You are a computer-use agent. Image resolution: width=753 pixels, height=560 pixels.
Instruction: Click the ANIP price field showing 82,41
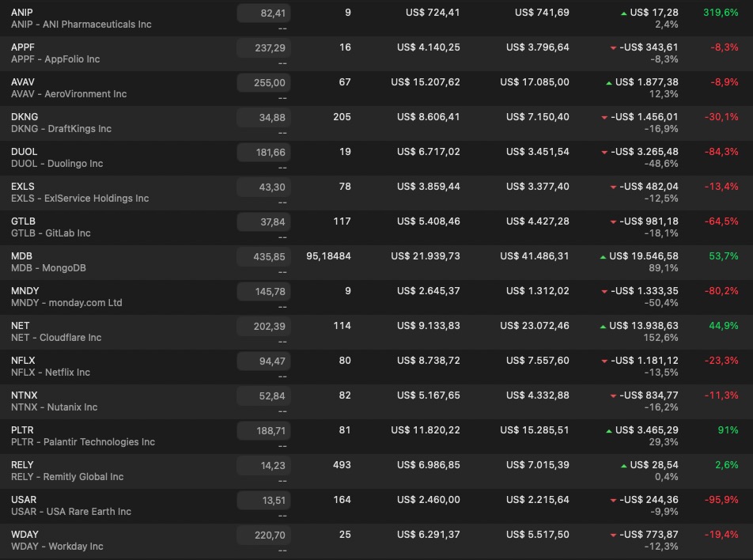263,13
